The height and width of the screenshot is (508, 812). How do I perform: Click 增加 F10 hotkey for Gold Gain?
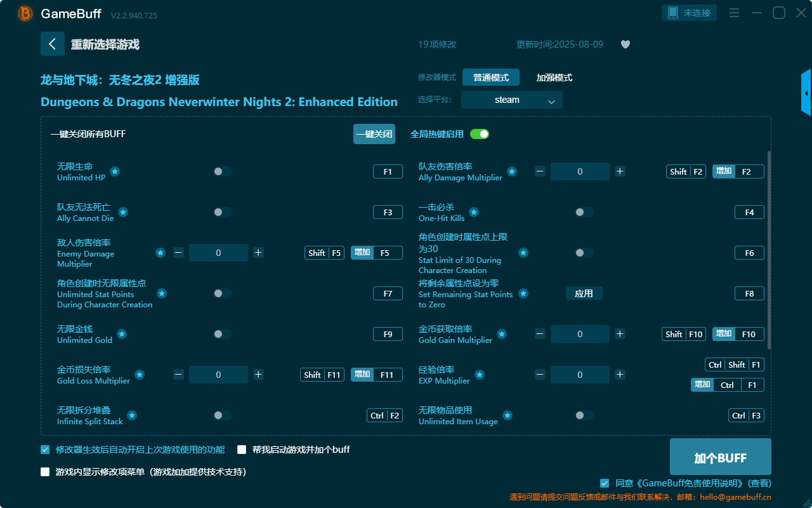tap(738, 334)
